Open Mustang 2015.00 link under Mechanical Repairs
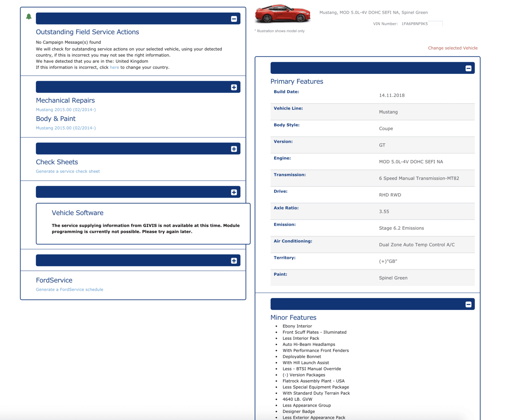This screenshot has height=420, width=530. [x=66, y=110]
